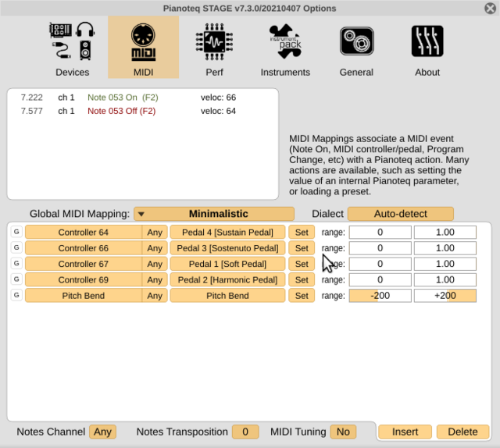Open the Perf chip icon tab
The height and width of the screenshot is (448, 500).
point(214,41)
